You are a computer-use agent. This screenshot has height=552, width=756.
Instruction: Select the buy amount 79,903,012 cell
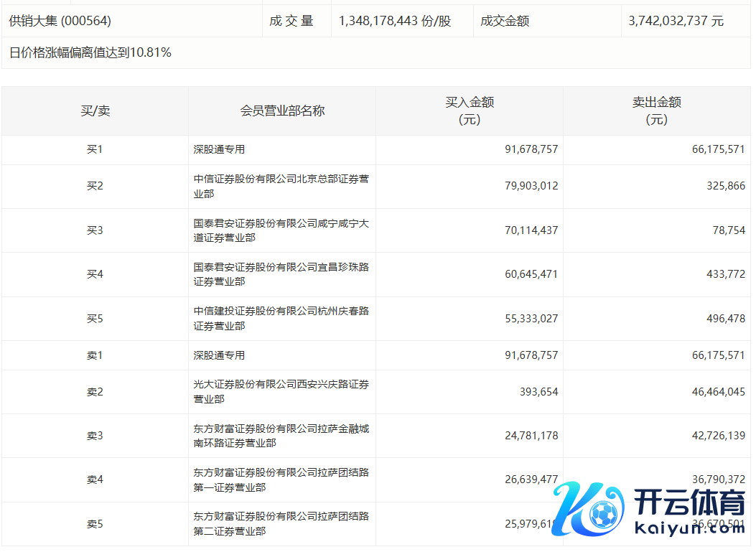click(531, 186)
